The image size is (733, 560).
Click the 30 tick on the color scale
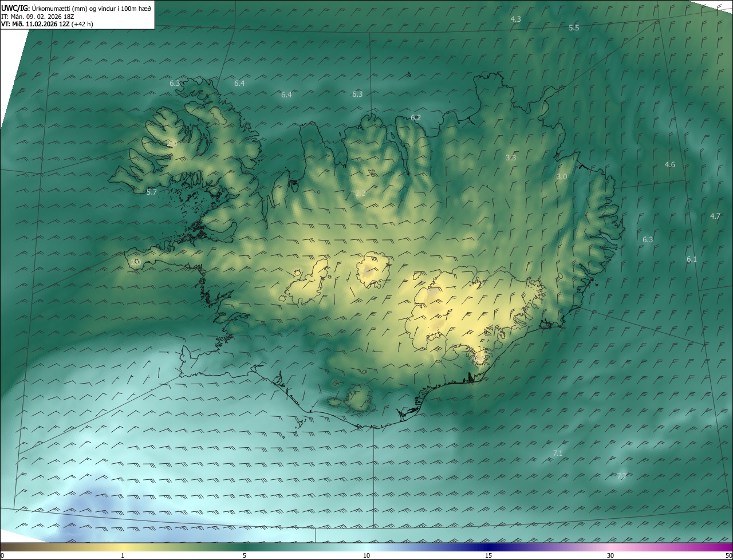point(610,555)
